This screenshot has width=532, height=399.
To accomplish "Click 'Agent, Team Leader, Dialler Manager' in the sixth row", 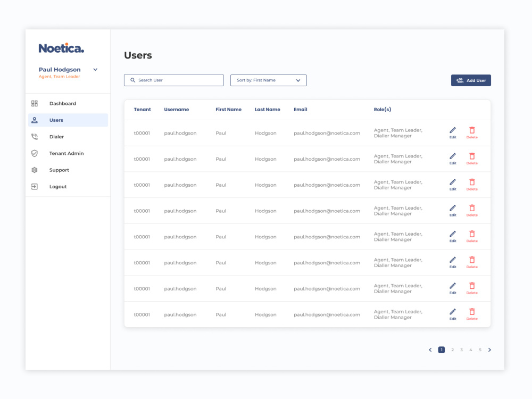I will (398, 263).
